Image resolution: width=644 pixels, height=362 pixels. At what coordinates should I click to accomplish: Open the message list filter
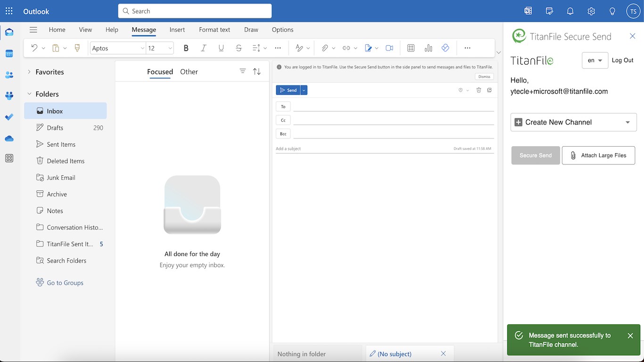pyautogui.click(x=243, y=71)
